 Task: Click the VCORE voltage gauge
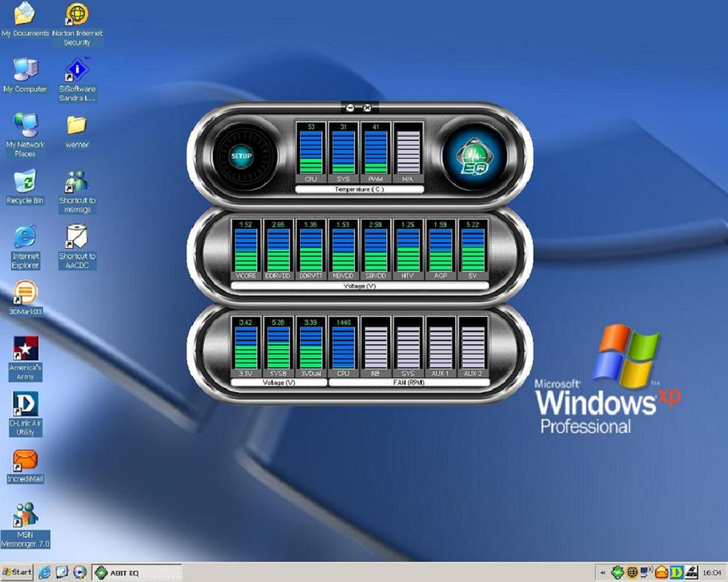pos(245,250)
